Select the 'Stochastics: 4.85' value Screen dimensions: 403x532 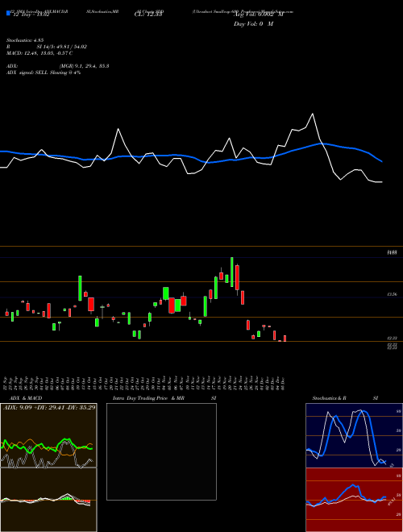25,40
